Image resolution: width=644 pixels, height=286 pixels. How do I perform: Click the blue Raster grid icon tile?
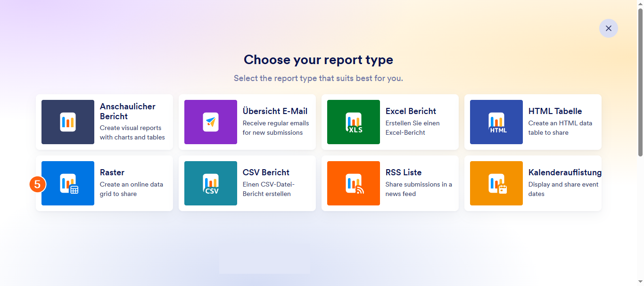coord(68,183)
